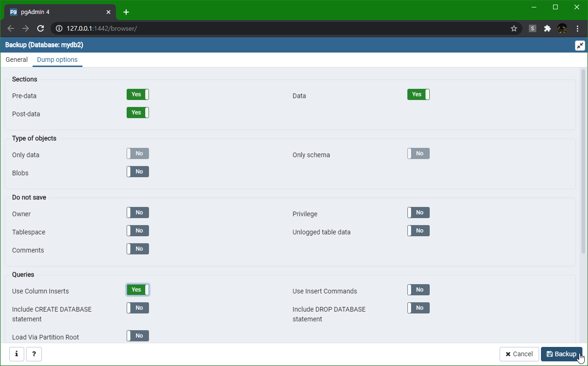Image resolution: width=588 pixels, height=366 pixels.
Task: Click the Queries group heading
Action: (23, 274)
